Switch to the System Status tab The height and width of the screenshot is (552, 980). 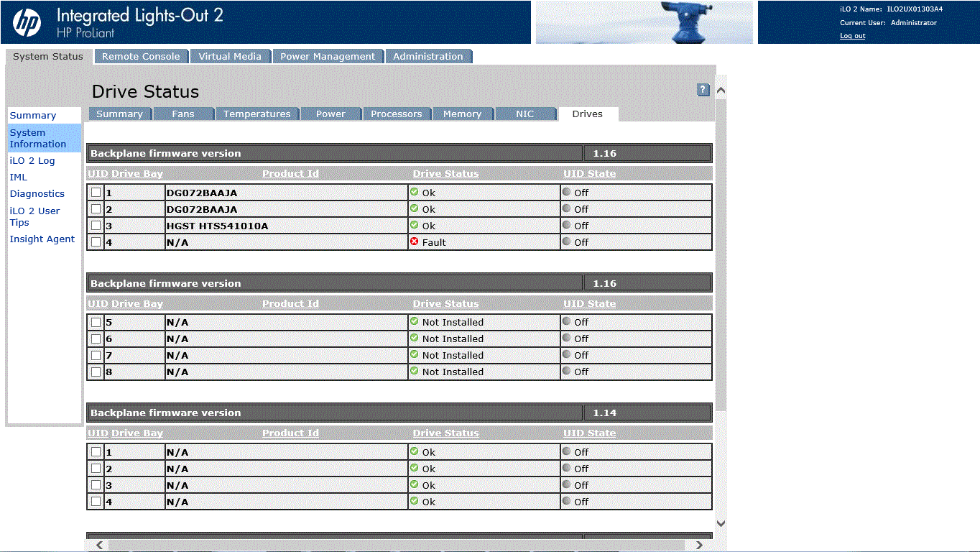(48, 56)
